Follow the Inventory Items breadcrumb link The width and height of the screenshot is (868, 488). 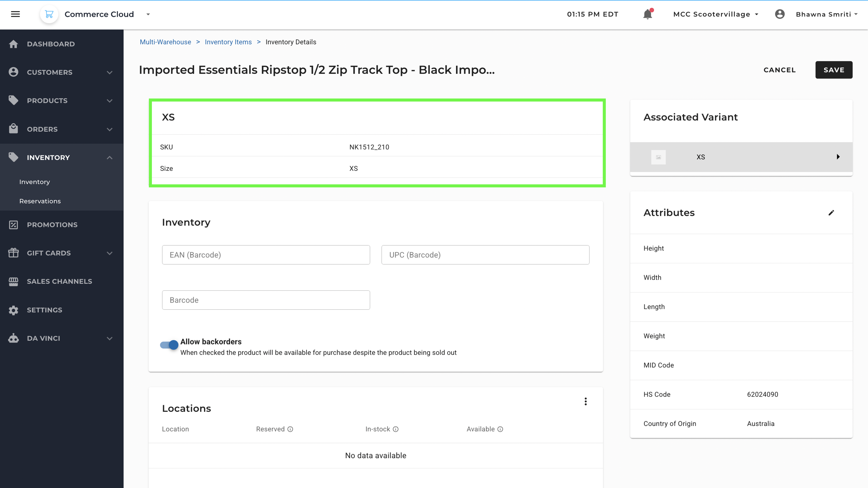(x=228, y=42)
